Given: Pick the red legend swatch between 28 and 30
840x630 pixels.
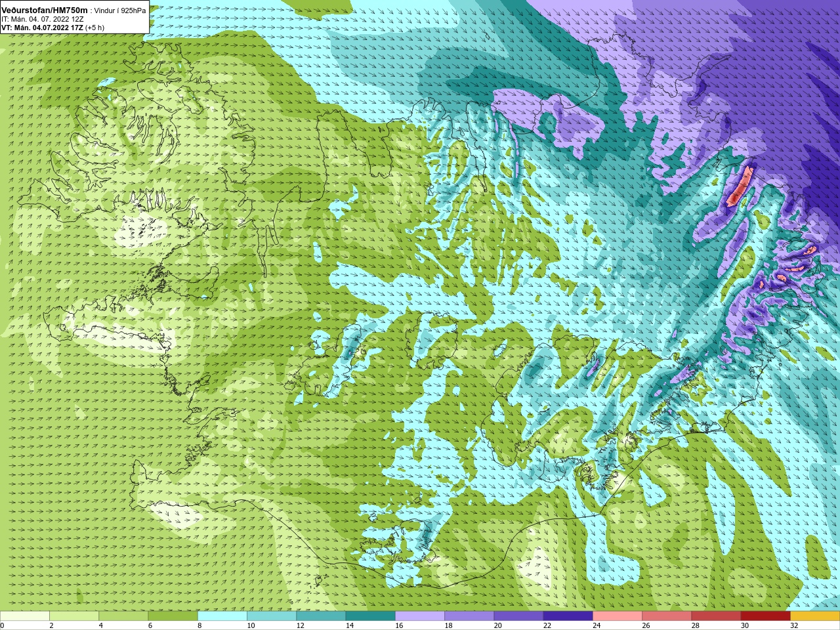Looking at the screenshot, I should 716,616.
